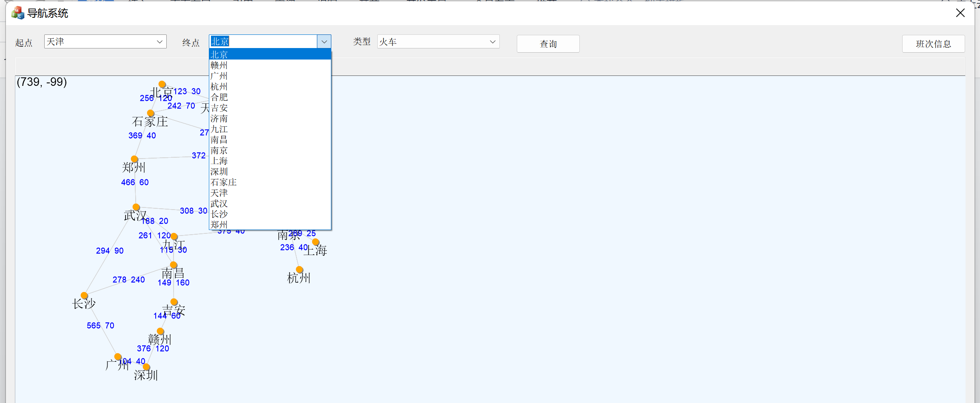Select 南昌 in the 终点 list

click(270, 139)
